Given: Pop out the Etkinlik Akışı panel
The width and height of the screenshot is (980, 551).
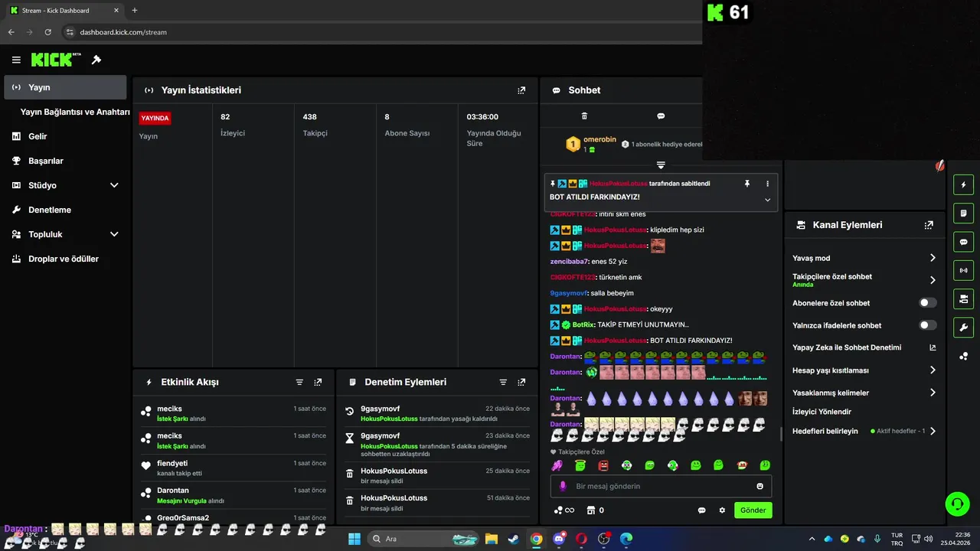Looking at the screenshot, I should click(x=318, y=382).
